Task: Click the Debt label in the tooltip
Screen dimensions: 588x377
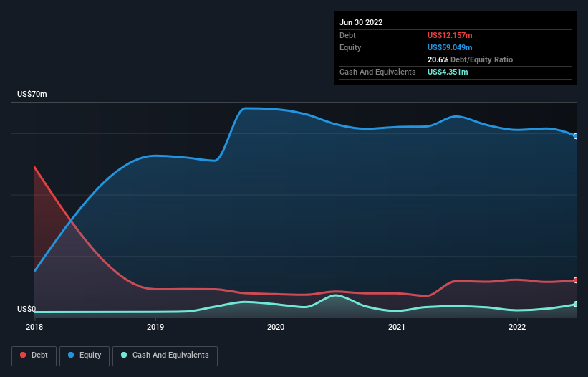Action: tap(347, 35)
